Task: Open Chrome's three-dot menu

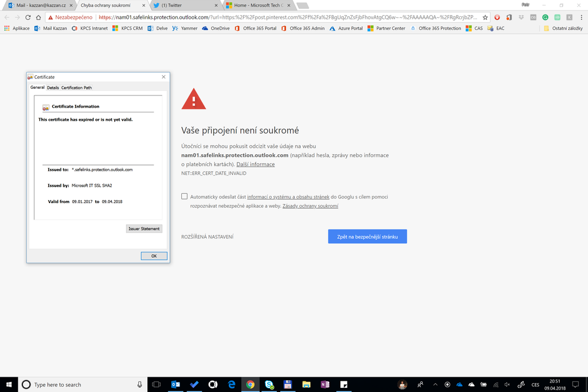Action: coord(582,17)
